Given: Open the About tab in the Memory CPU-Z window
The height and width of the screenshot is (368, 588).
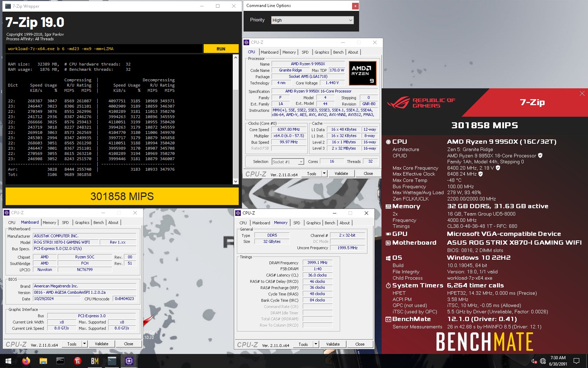Looking at the screenshot, I should [344, 223].
